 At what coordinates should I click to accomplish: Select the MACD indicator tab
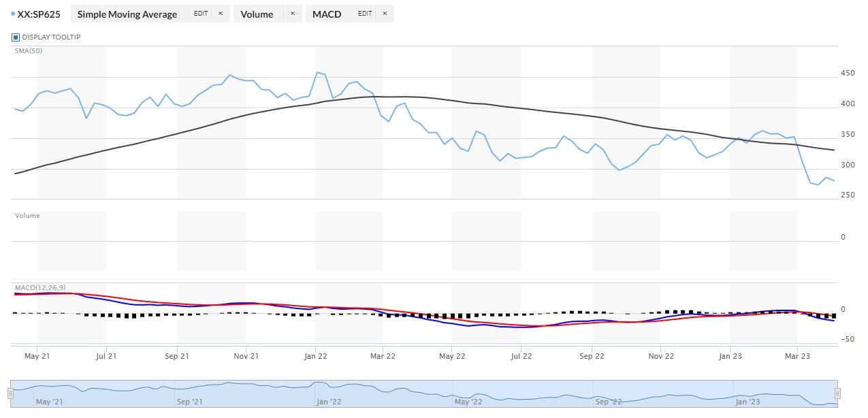pyautogui.click(x=326, y=14)
